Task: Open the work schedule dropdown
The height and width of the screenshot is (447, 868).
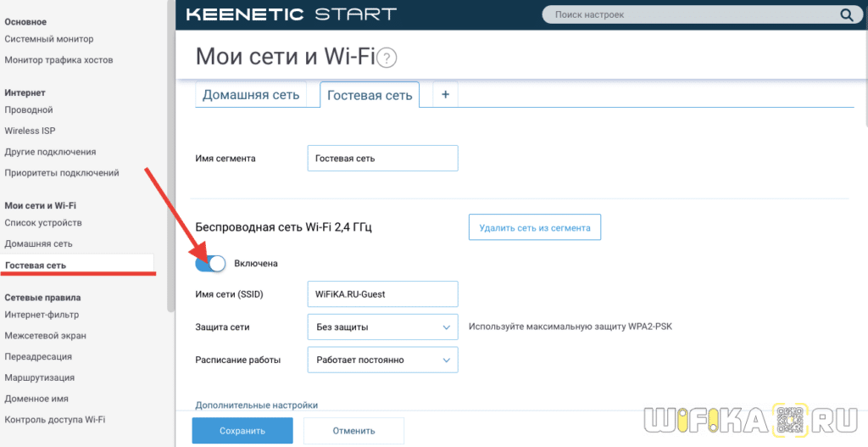Action: coord(382,360)
